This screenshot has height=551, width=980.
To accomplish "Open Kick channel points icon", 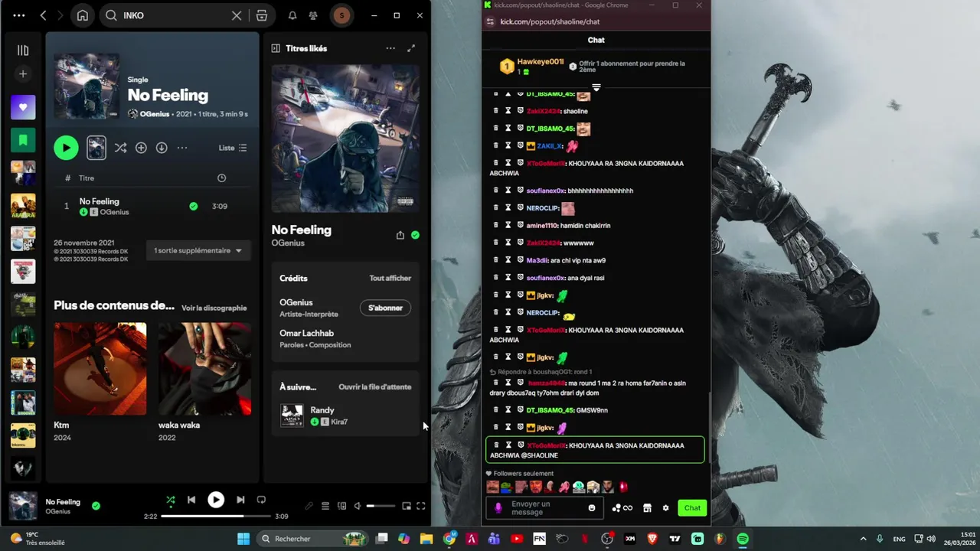I will (622, 508).
